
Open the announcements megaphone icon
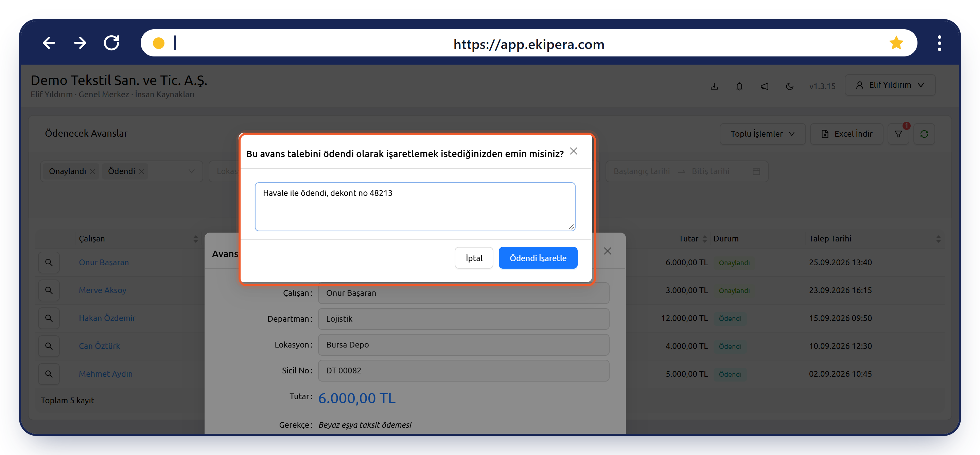(x=764, y=86)
